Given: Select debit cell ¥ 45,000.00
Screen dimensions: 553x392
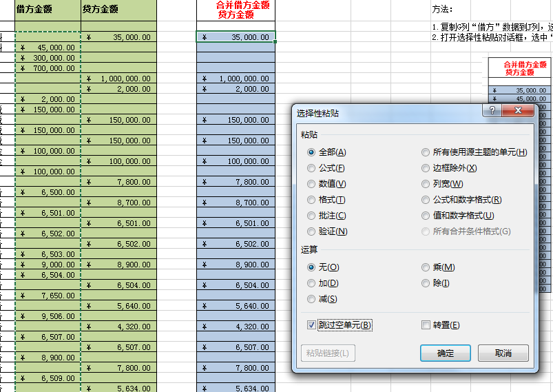Looking at the screenshot, I should coord(48,48).
